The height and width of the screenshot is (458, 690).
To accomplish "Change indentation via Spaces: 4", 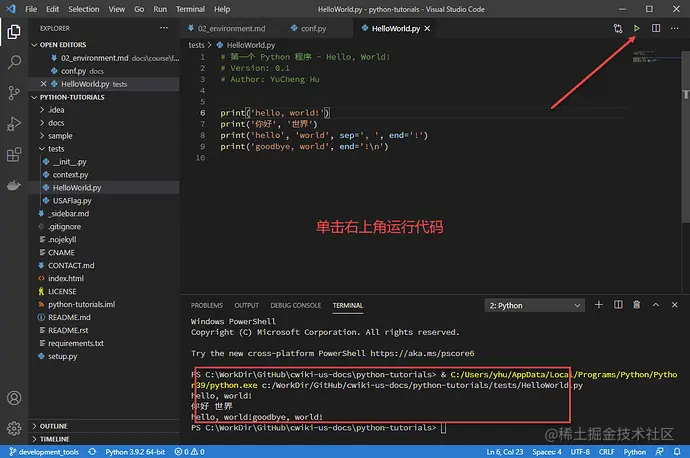I will tap(547, 451).
